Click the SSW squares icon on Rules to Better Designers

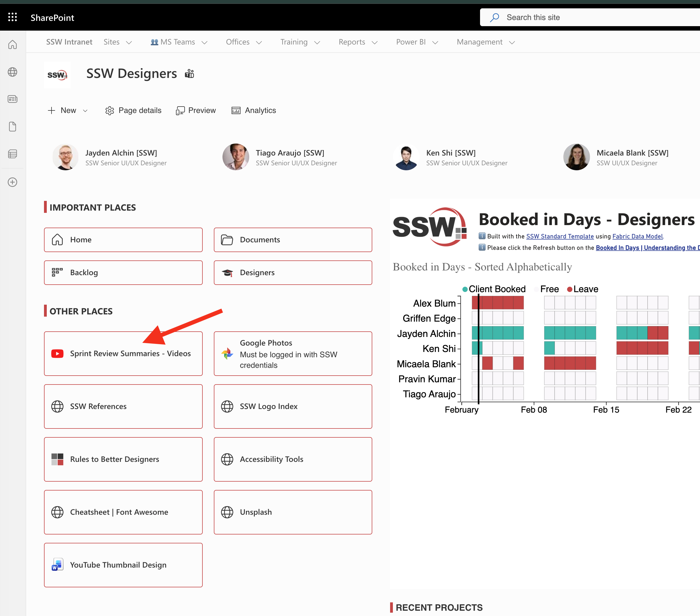(57, 459)
